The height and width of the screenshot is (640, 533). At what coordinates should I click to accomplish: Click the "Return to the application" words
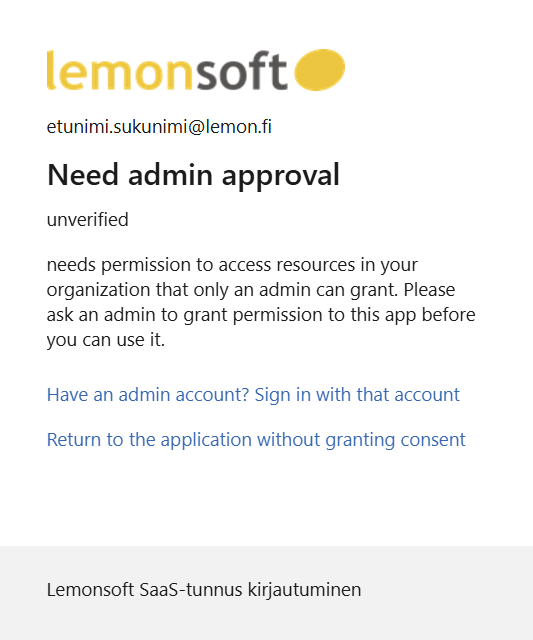coord(149,440)
